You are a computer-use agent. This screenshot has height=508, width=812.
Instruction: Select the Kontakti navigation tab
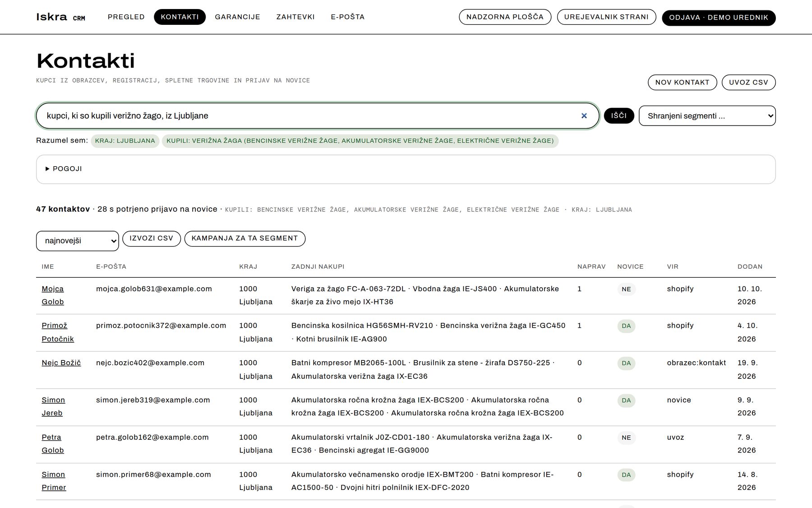(180, 17)
